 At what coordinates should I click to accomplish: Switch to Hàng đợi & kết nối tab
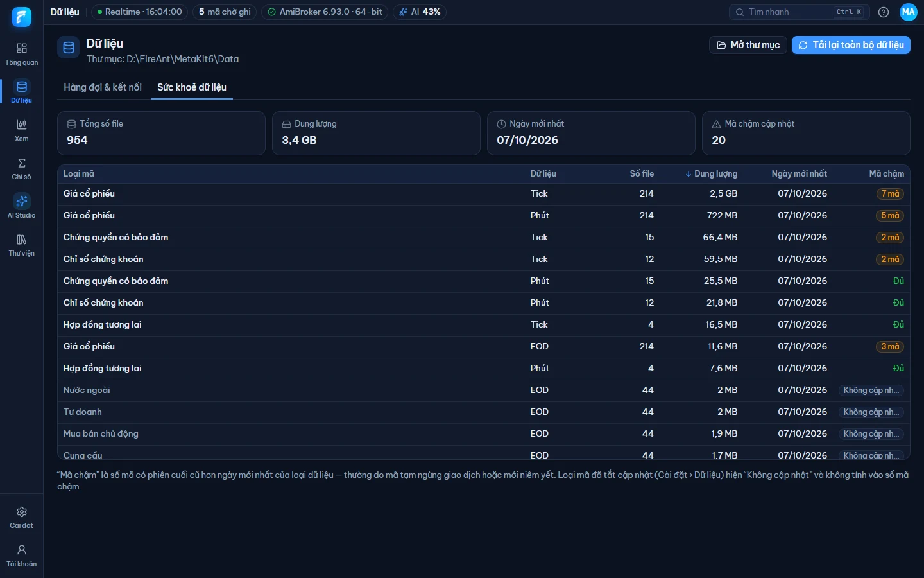(103, 87)
